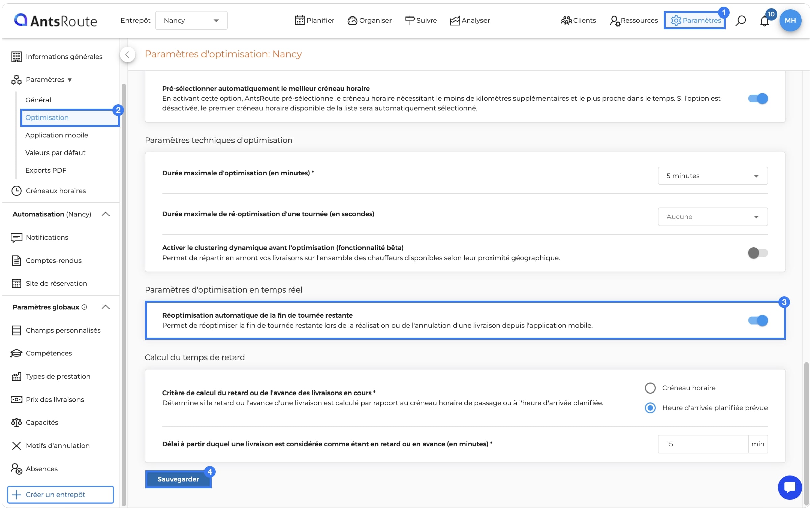Viewport: 812px width, 511px height.
Task: Click the Planifier calendar icon
Action: pos(300,21)
